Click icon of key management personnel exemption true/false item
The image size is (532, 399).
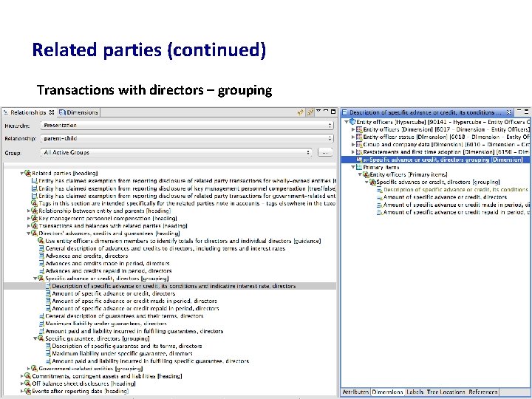[34, 188]
